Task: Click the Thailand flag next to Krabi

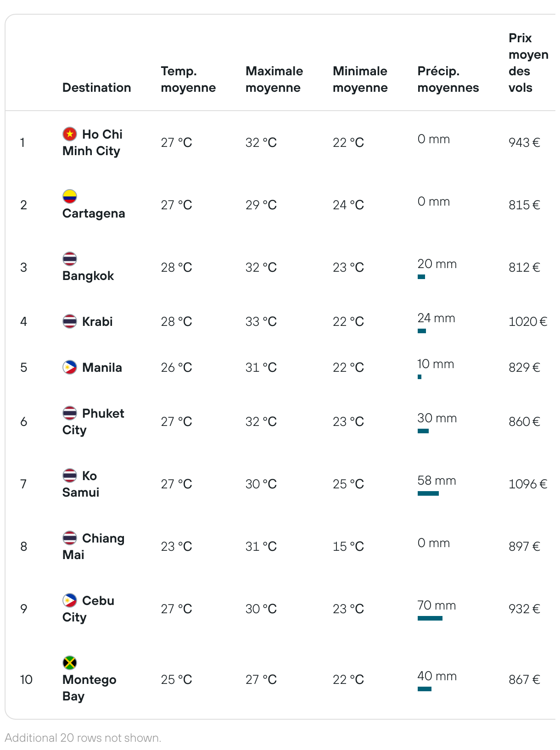Action: 70,321
